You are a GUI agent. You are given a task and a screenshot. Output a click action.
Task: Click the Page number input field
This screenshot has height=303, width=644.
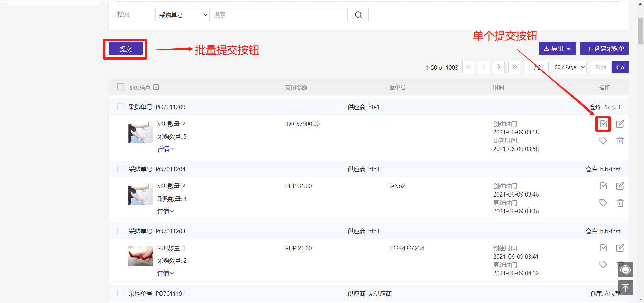click(601, 67)
